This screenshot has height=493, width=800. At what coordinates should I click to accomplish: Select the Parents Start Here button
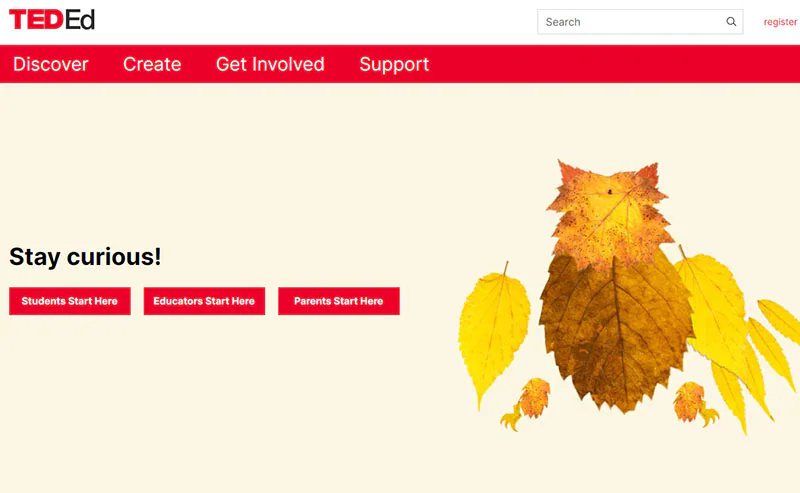point(339,301)
